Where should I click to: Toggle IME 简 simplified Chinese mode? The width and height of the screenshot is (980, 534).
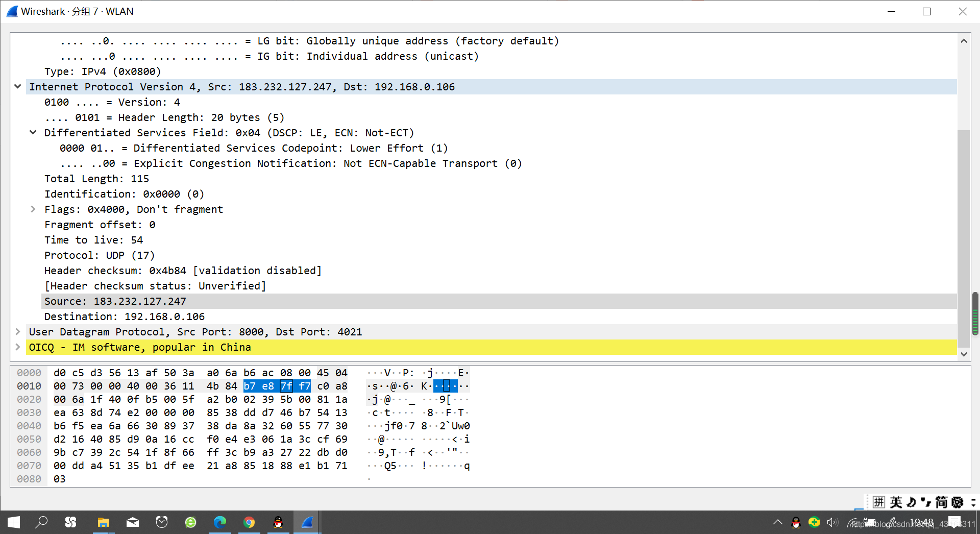click(942, 502)
